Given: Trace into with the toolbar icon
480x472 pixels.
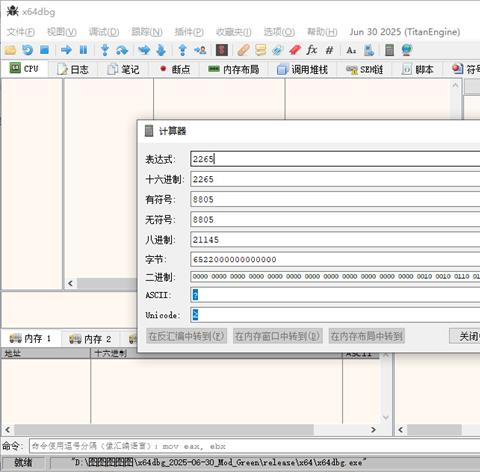Looking at the screenshot, I should tap(144, 50).
